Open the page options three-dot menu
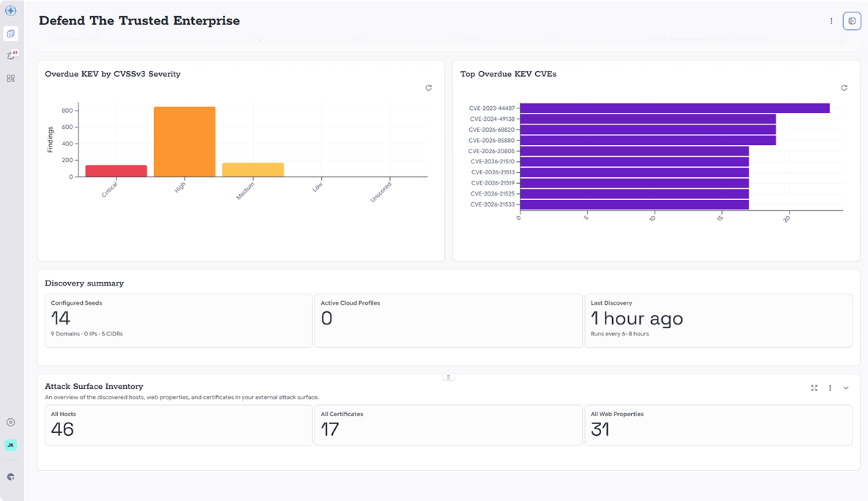The width and height of the screenshot is (868, 501). pyautogui.click(x=831, y=21)
